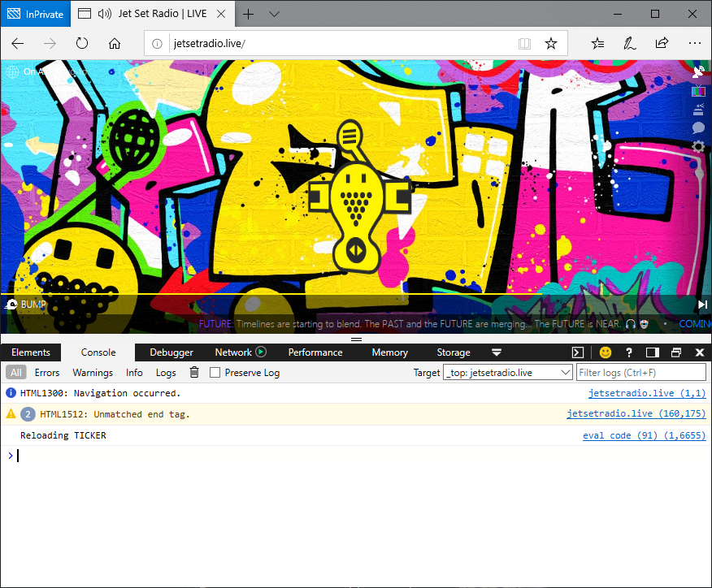Share this page icon

tap(662, 43)
